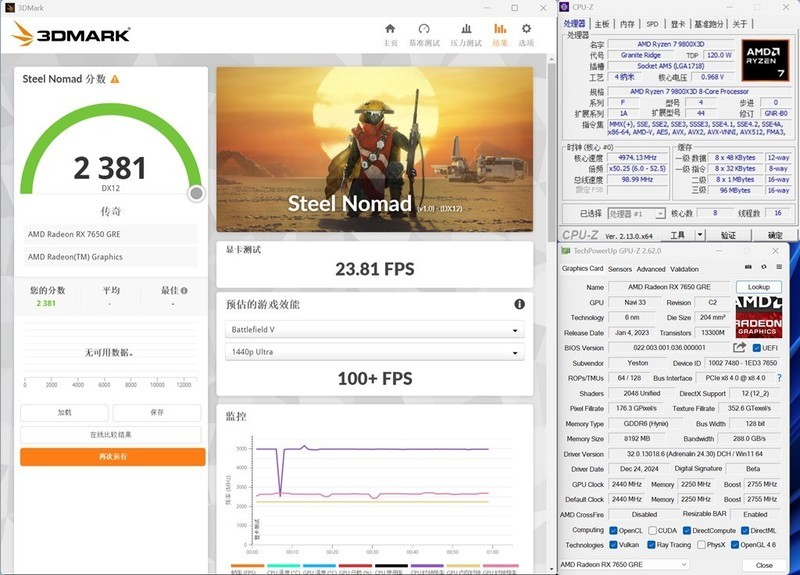Click the 3DMark vertical scrollbar up arrow
This screenshot has height=575, width=800.
point(552,60)
